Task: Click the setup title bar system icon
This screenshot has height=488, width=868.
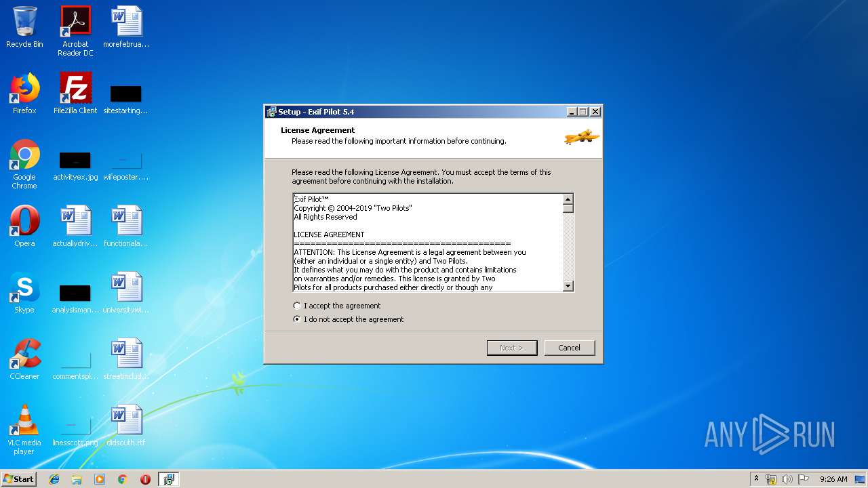Action: click(x=271, y=112)
